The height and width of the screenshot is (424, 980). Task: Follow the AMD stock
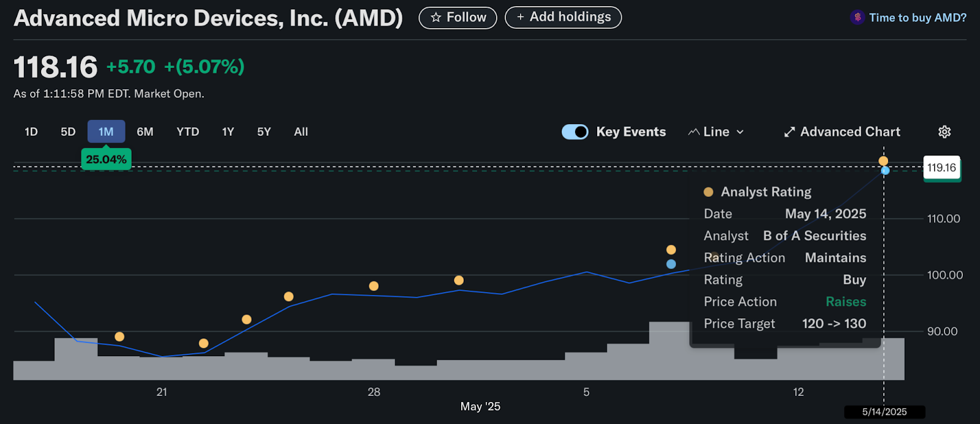click(458, 18)
